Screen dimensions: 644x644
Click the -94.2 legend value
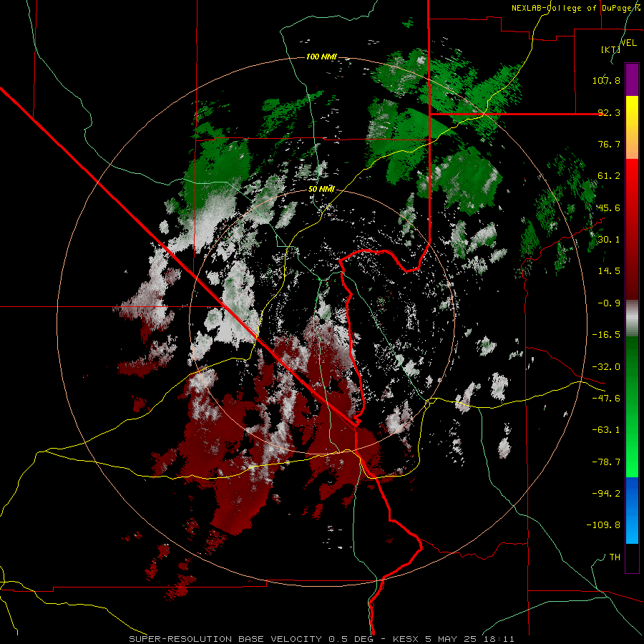click(x=606, y=493)
